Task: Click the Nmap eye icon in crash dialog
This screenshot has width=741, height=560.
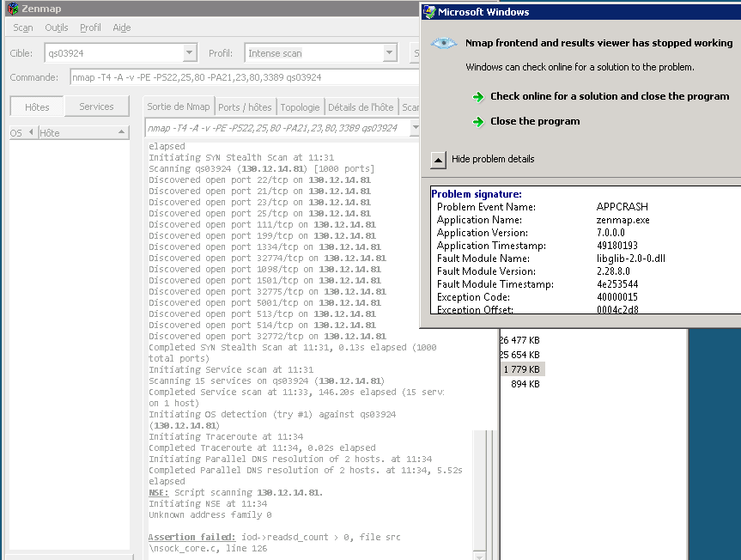Action: point(444,44)
